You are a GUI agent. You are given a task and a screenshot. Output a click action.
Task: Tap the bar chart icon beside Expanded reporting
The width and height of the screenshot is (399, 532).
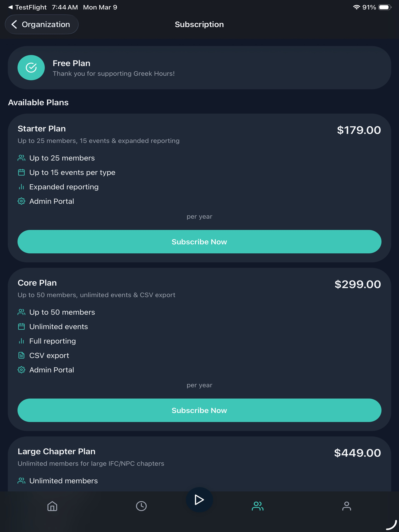[x=21, y=187]
